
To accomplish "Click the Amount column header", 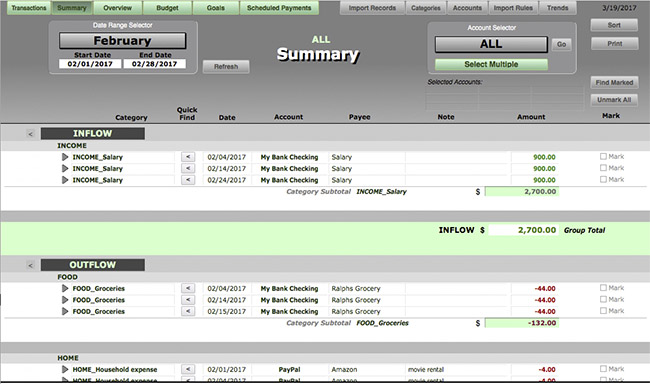I will tap(531, 117).
